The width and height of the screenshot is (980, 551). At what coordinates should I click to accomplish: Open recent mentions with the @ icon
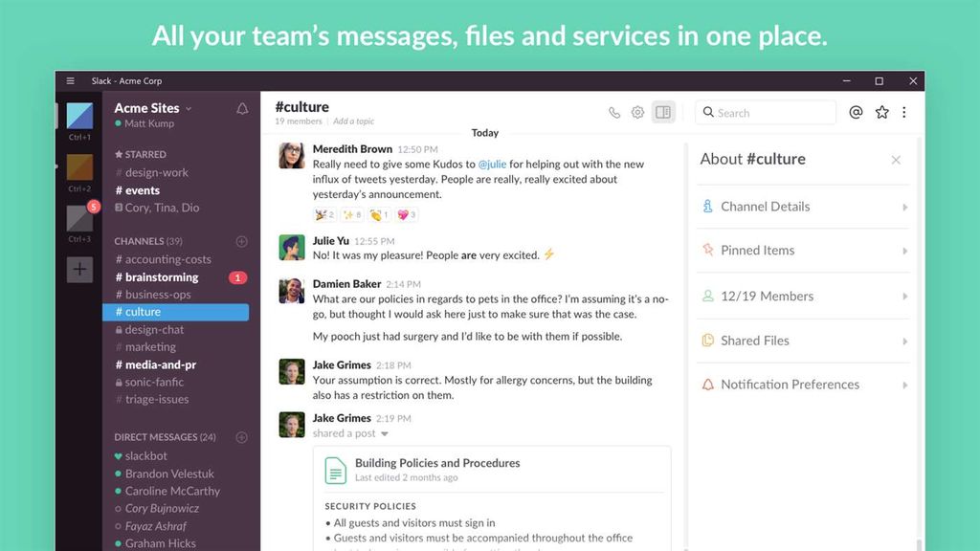point(856,112)
